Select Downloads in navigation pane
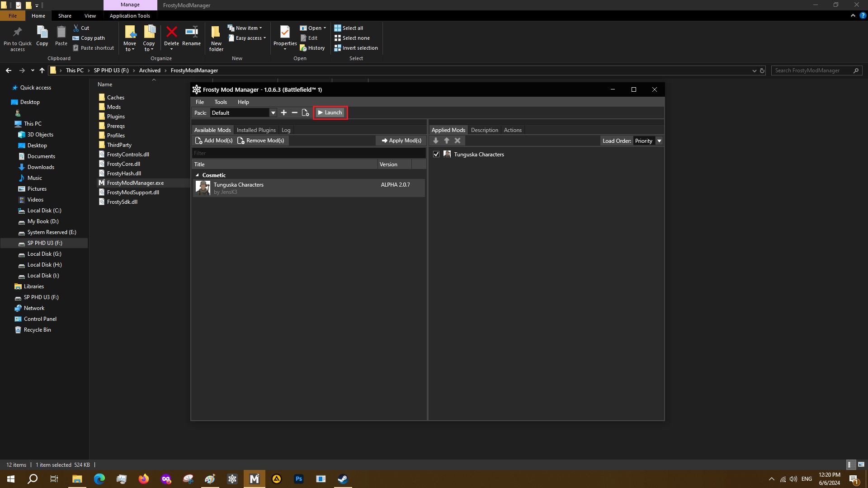The height and width of the screenshot is (488, 868). [41, 167]
